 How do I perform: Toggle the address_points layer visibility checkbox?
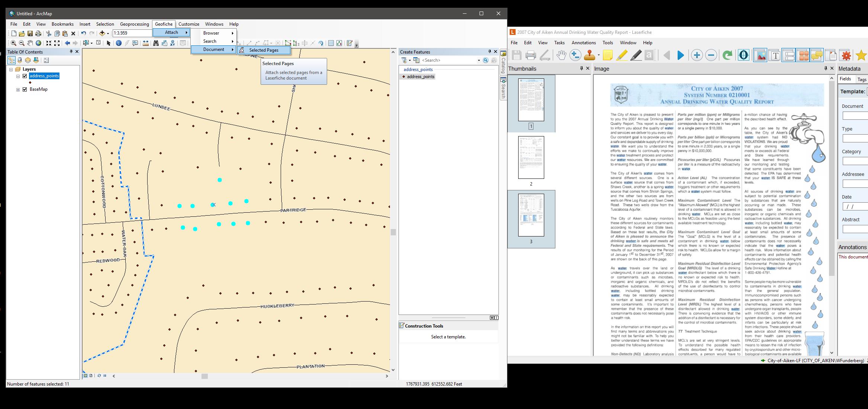(25, 76)
